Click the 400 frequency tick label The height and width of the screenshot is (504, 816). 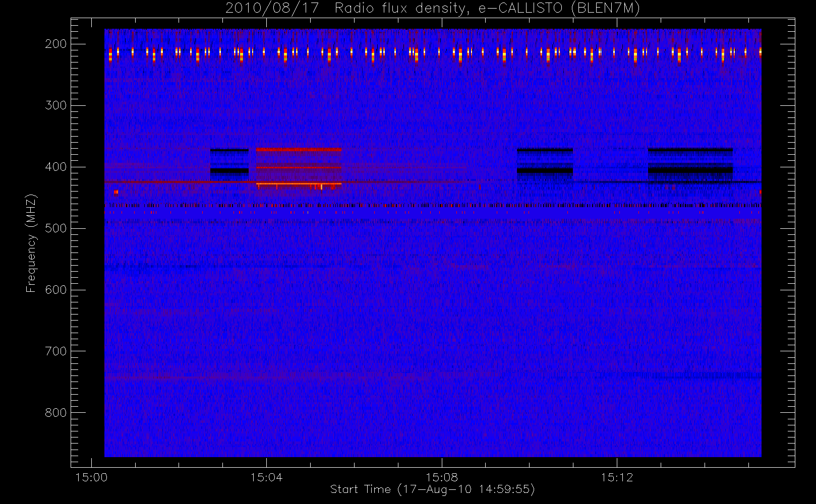55,167
